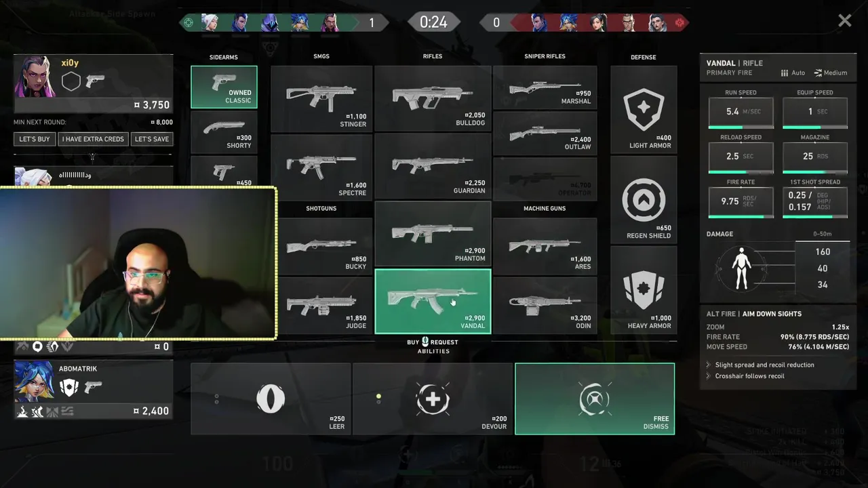Click the SIDEARMS category heading
868x488 pixels.
point(224,58)
